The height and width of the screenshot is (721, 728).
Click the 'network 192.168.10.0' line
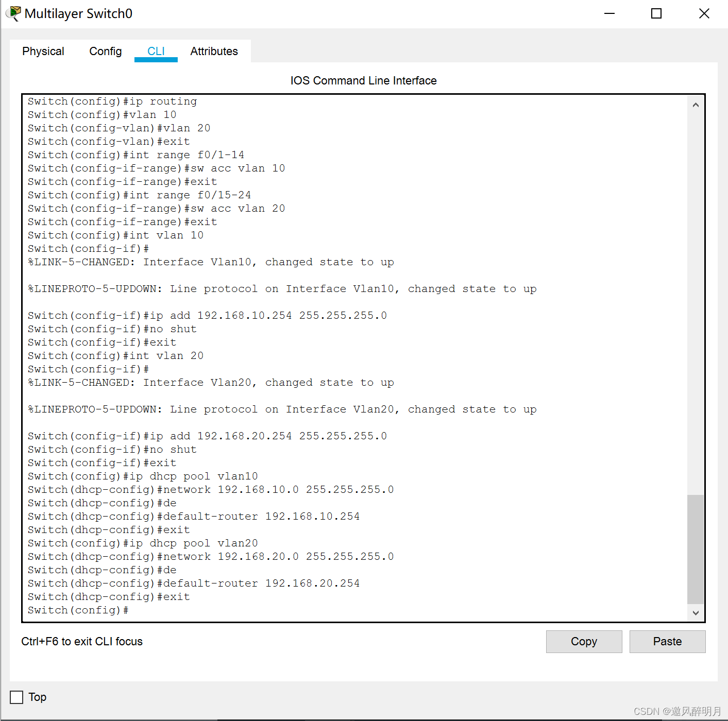pyautogui.click(x=211, y=490)
